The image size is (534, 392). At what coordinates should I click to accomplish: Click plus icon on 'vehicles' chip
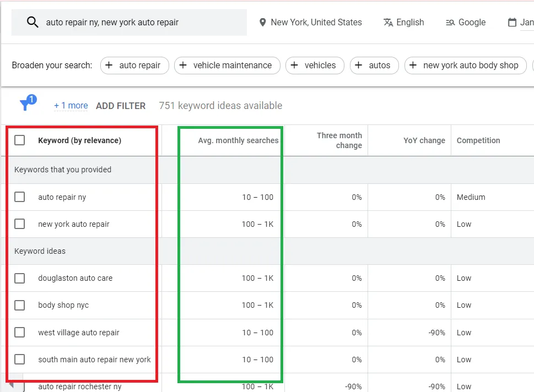click(294, 66)
